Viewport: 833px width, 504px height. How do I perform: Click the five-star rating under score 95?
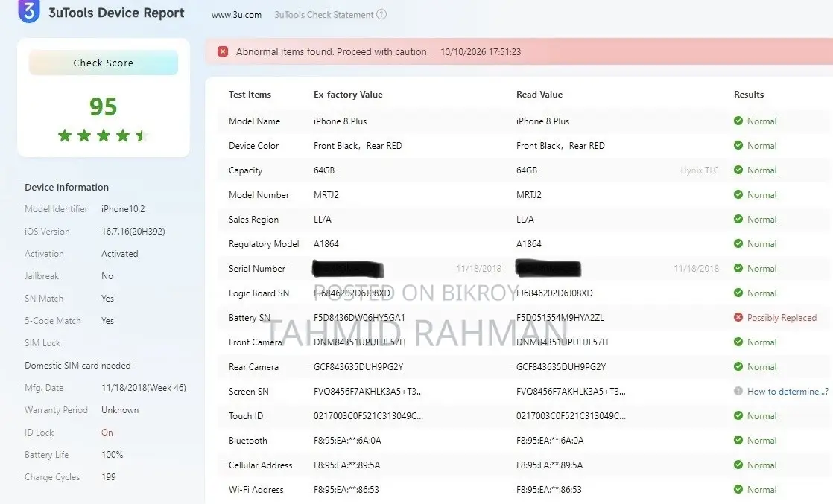click(103, 135)
